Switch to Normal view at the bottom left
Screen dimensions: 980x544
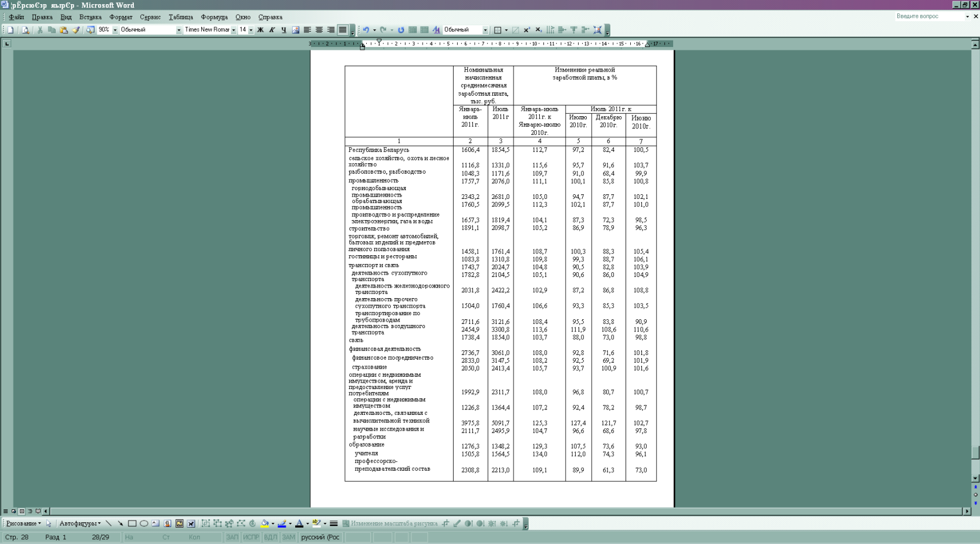[x=6, y=511]
